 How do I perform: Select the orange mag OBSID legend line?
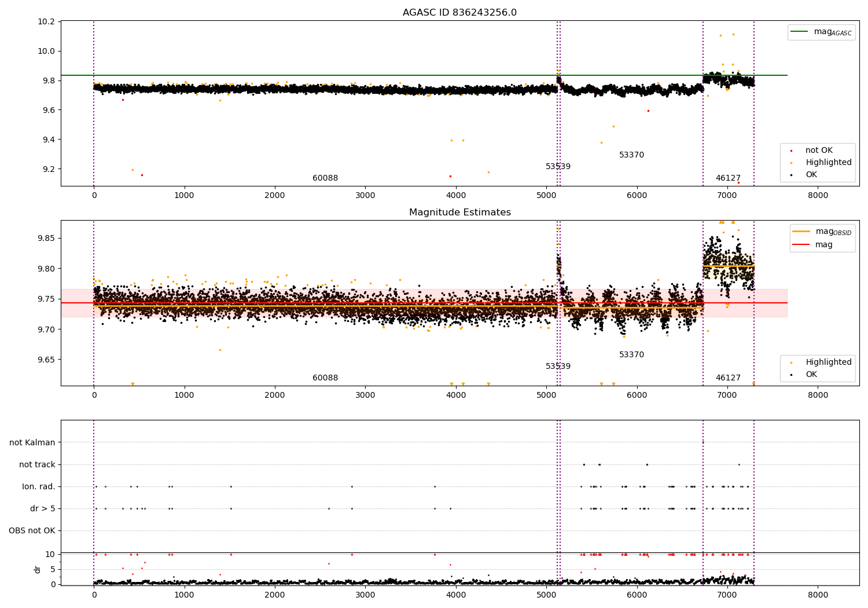(801, 232)
